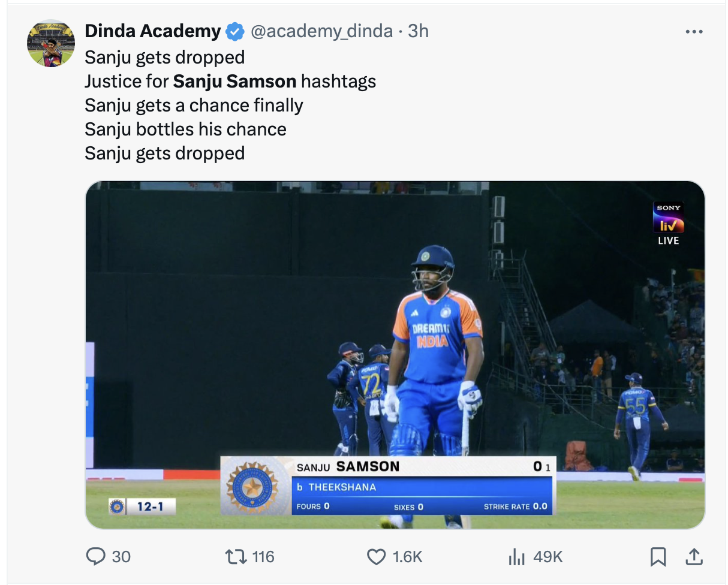
Task: Click the reply speech bubble icon
Action: [96, 557]
